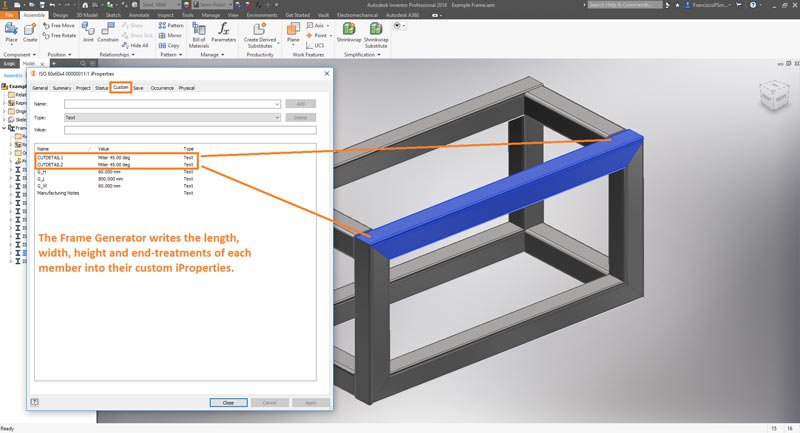The image size is (800, 433).
Task: Click the Pattern component tool
Action: pyautogui.click(x=171, y=26)
